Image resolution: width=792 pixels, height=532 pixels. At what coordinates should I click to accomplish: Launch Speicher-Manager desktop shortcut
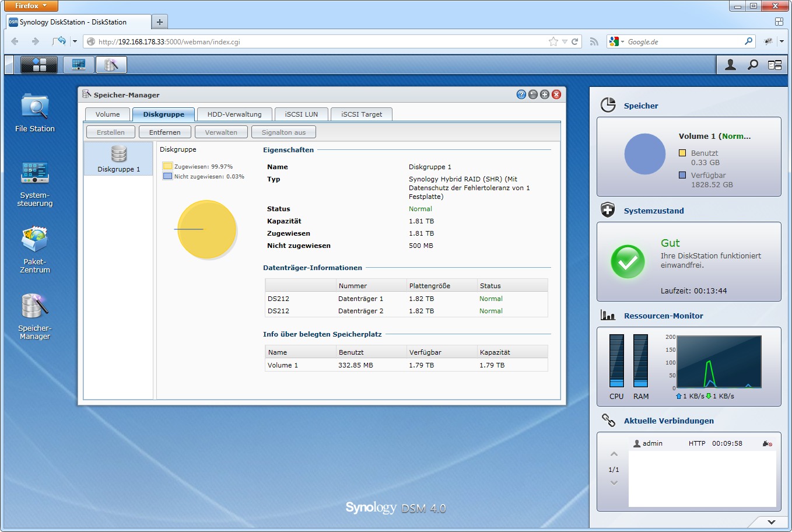[35, 317]
